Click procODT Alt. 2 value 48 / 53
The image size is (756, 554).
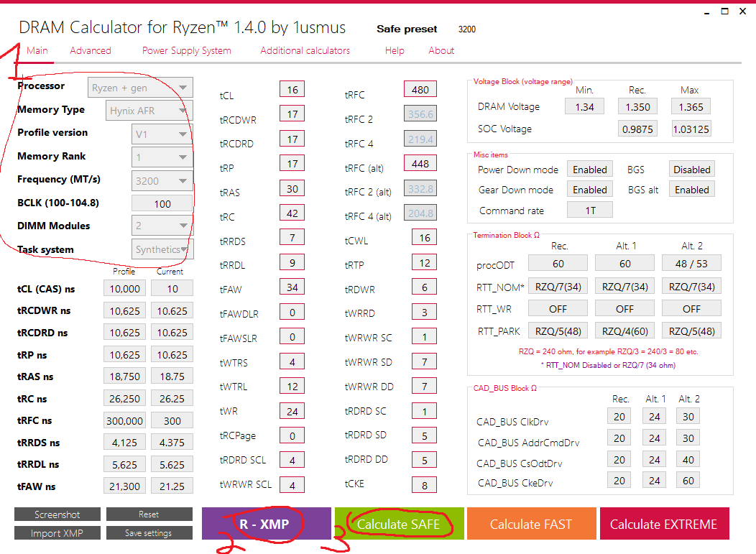pyautogui.click(x=691, y=264)
